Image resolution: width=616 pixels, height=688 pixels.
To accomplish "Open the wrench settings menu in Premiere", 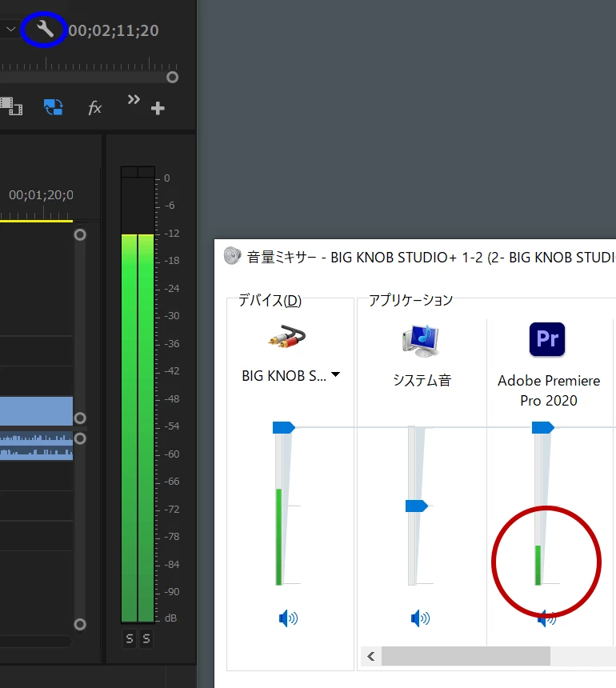I will pyautogui.click(x=45, y=30).
